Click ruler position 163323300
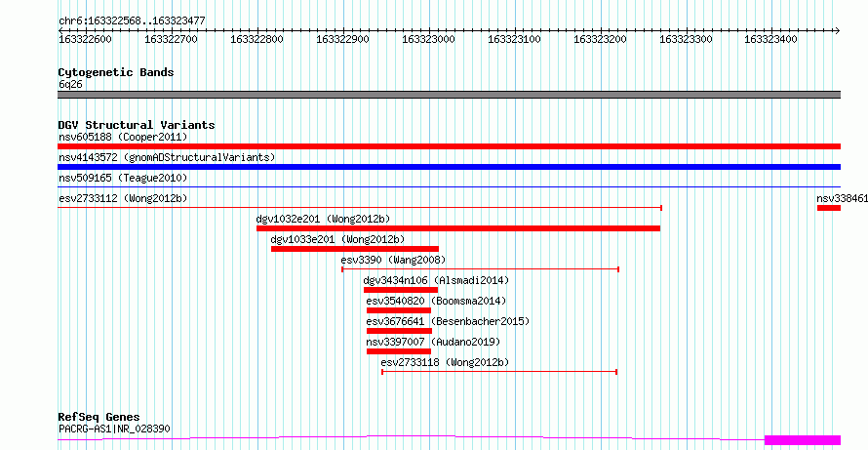This screenshot has width=868, height=450. click(x=687, y=39)
